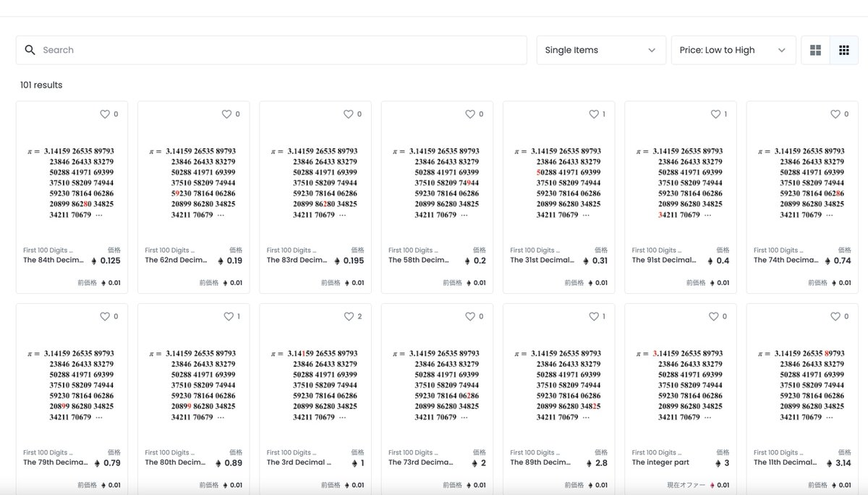Open the 31st Decimal pi image
This screenshot has width=868, height=495.
[x=558, y=183]
